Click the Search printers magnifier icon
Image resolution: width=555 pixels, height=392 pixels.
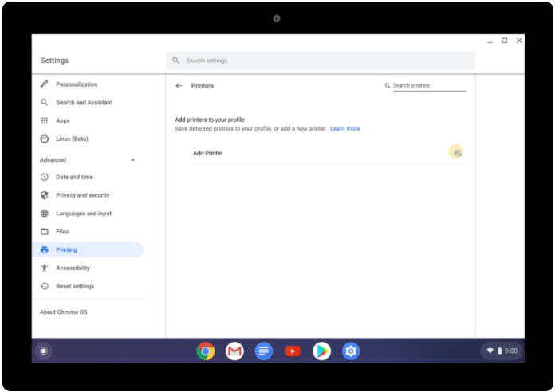[x=388, y=85]
